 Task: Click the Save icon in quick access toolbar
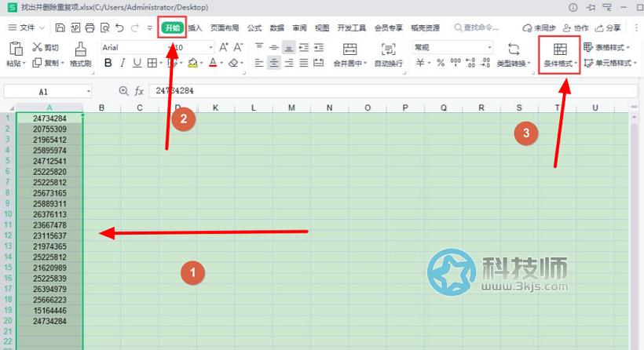60,28
